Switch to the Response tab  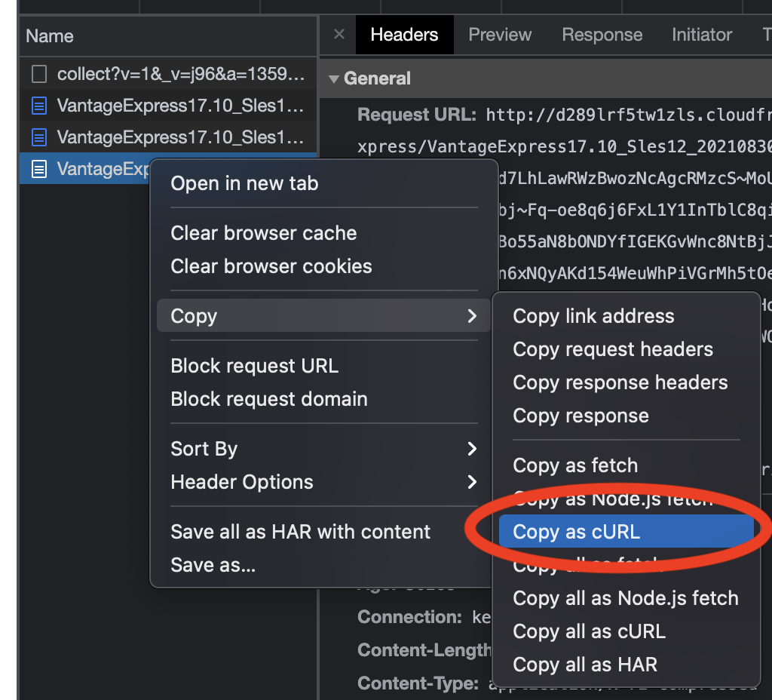[602, 34]
